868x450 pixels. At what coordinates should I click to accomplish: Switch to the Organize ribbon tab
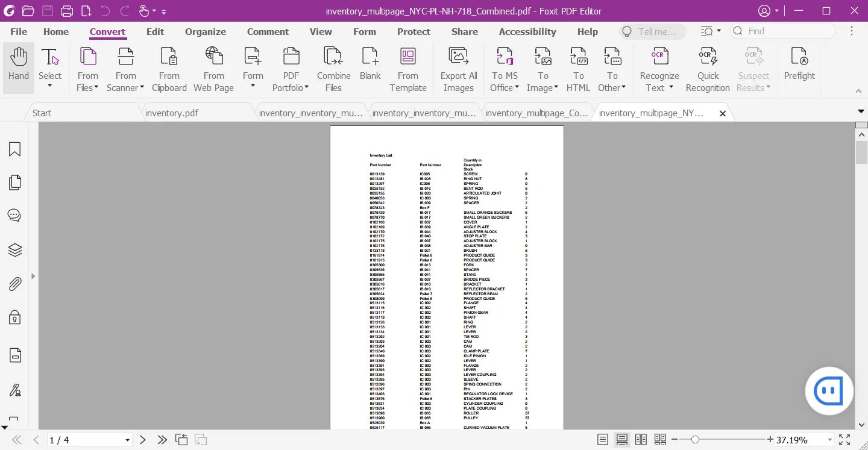pos(205,31)
